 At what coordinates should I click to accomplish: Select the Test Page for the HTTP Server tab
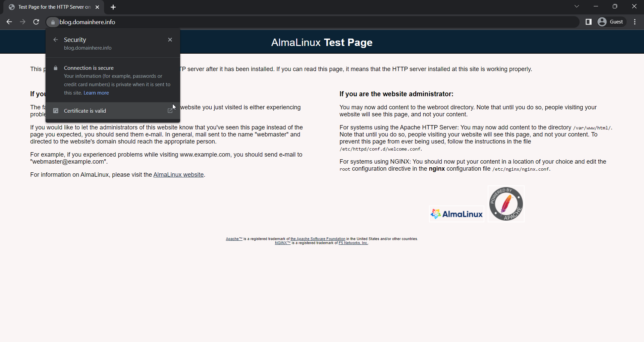click(x=54, y=7)
